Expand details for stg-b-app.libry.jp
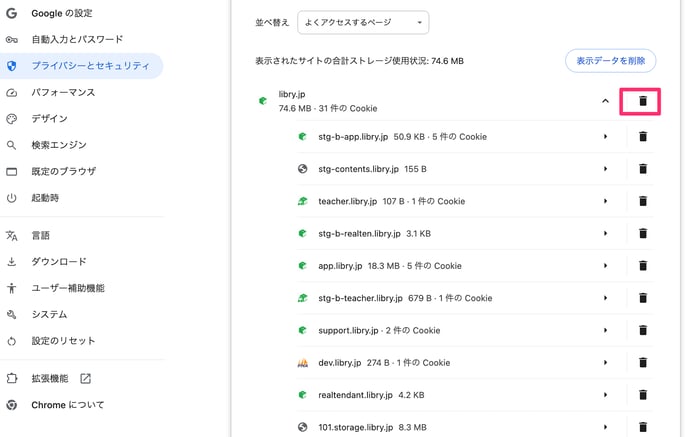Screen dimensions: 688x437 [x=606, y=136]
